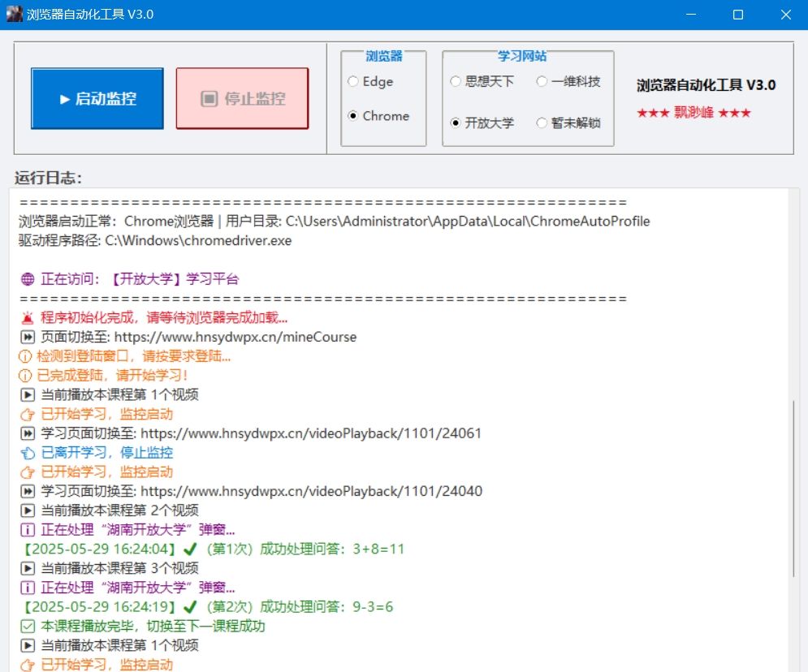Click the app icon in title bar

tap(14, 14)
